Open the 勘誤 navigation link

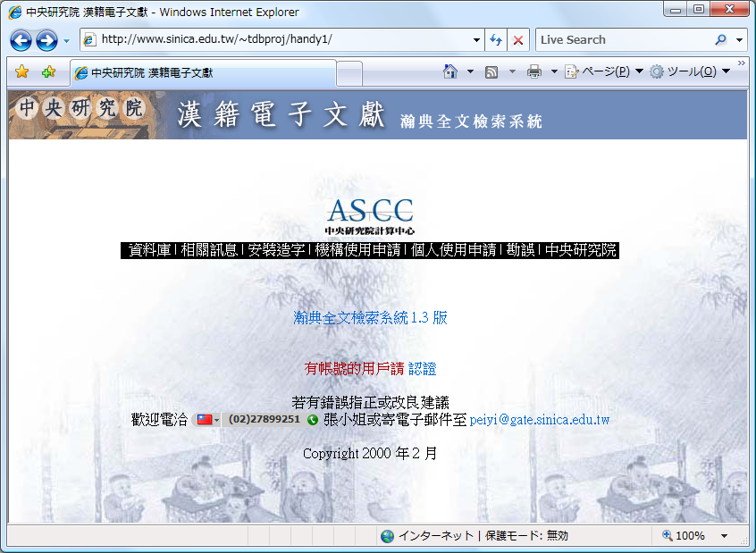pyautogui.click(x=521, y=250)
